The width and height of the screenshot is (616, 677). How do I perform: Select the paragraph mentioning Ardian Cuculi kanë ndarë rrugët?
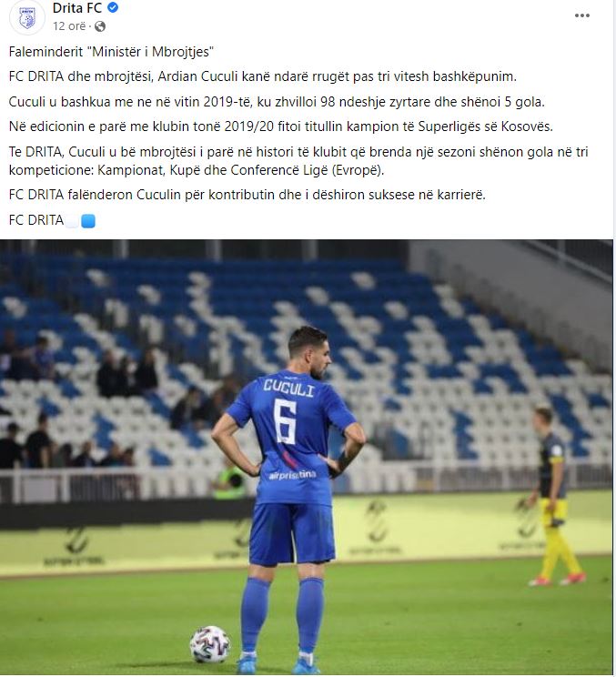tap(262, 76)
